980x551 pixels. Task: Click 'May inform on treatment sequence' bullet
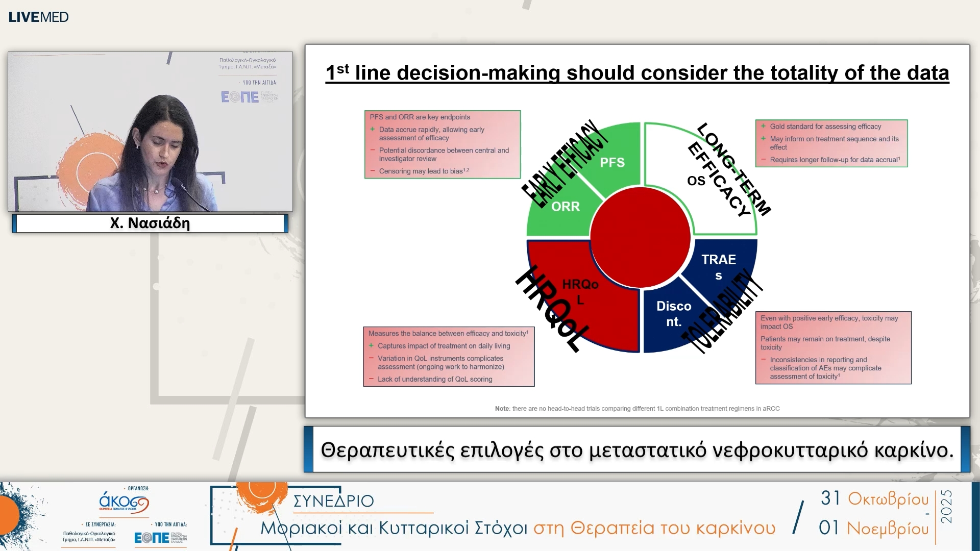coord(834,143)
